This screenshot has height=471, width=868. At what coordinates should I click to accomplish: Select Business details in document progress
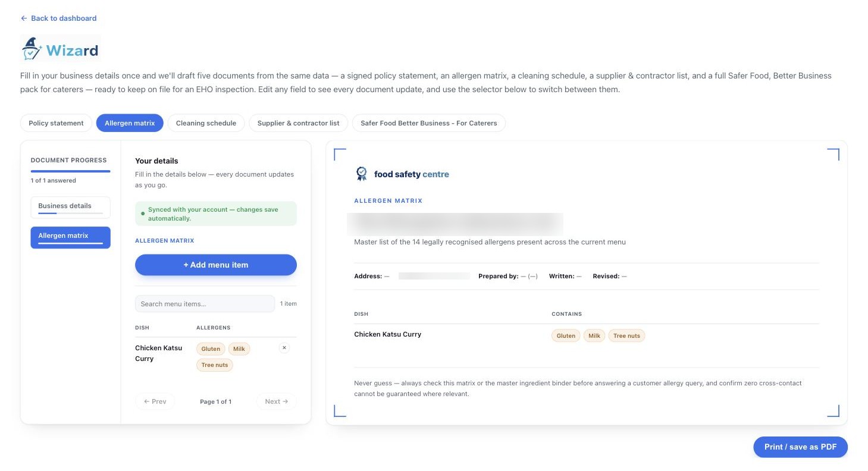(x=70, y=207)
